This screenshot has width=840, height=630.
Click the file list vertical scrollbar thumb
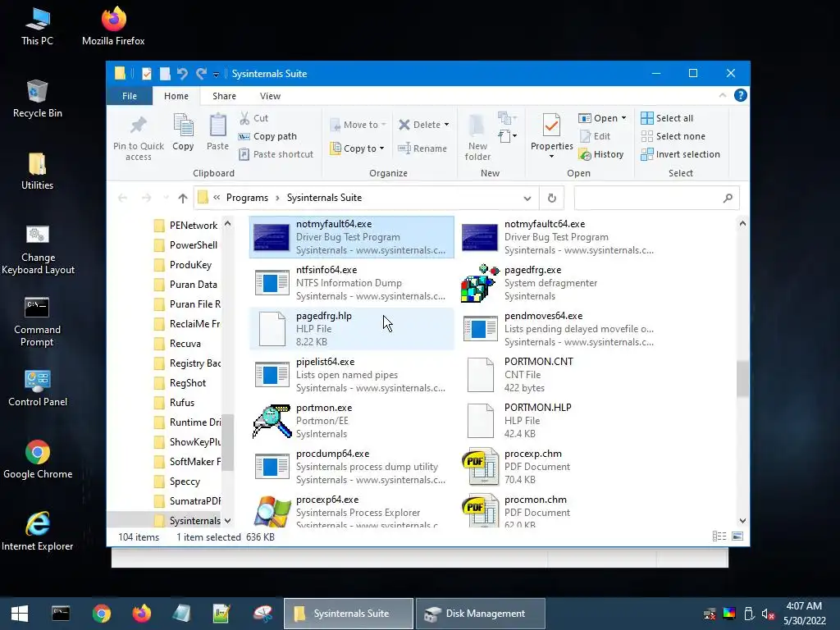pyautogui.click(x=742, y=379)
